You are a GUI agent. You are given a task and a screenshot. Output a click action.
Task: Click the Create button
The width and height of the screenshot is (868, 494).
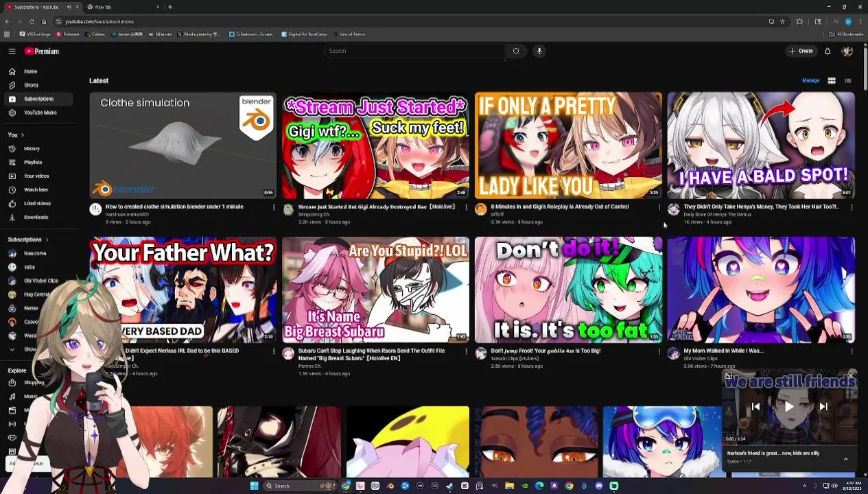coord(801,51)
